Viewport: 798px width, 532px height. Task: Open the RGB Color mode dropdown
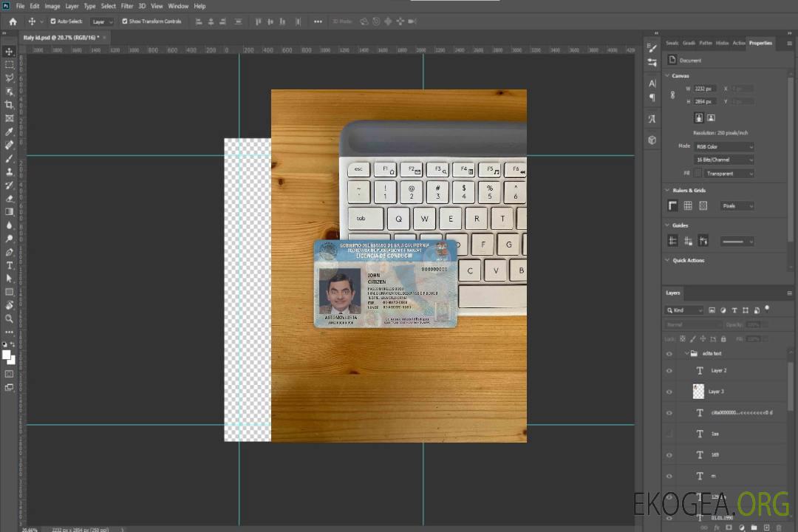[x=723, y=147]
